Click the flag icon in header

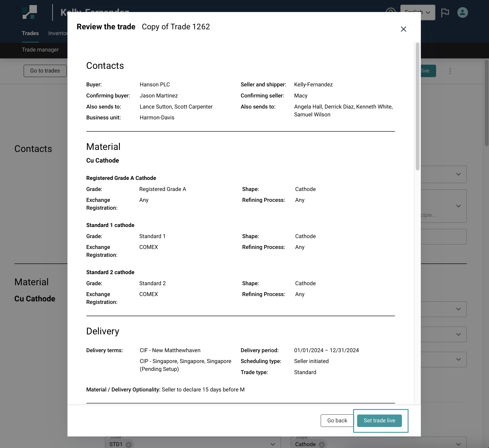[x=445, y=12]
